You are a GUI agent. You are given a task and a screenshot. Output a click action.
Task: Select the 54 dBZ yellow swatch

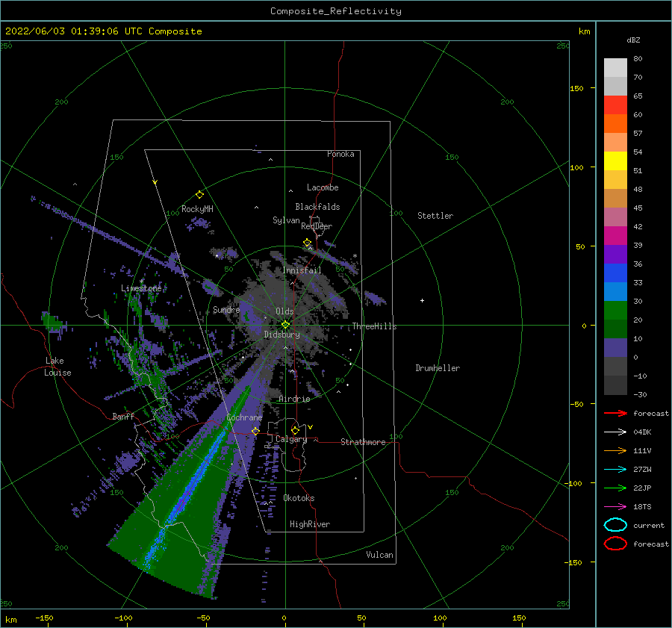615,161
